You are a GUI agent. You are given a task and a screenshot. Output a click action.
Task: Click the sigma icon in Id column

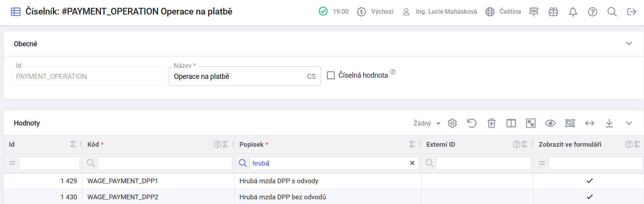pos(73,144)
